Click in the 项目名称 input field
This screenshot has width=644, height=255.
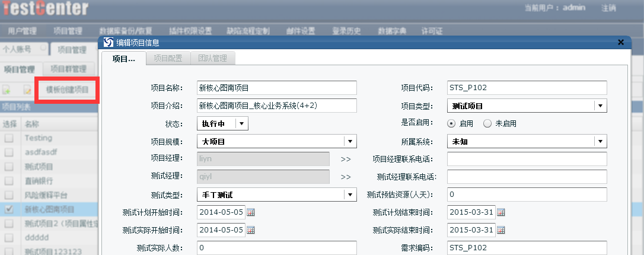(277, 88)
